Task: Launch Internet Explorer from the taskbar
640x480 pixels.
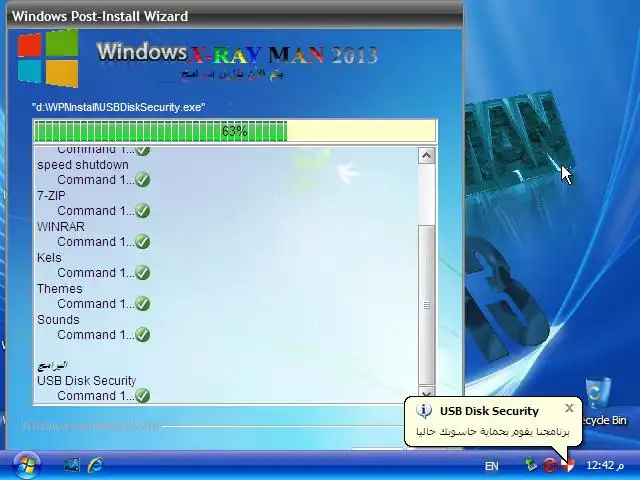Action: 95,465
